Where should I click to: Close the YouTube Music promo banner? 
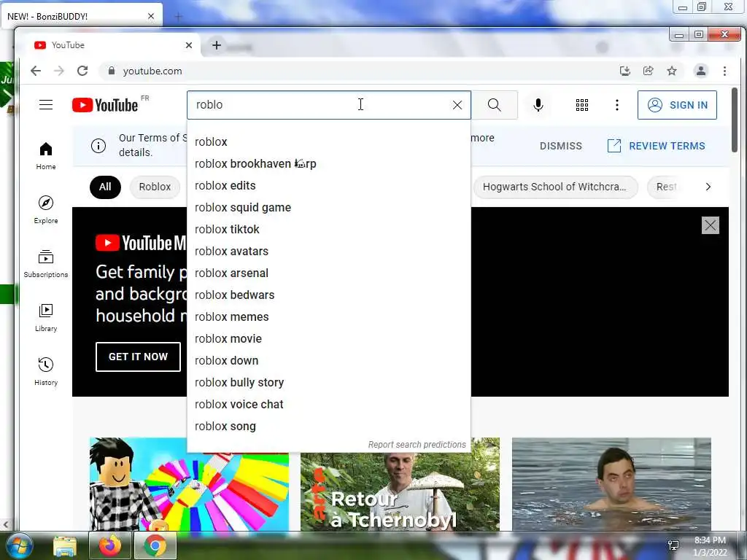[710, 225]
